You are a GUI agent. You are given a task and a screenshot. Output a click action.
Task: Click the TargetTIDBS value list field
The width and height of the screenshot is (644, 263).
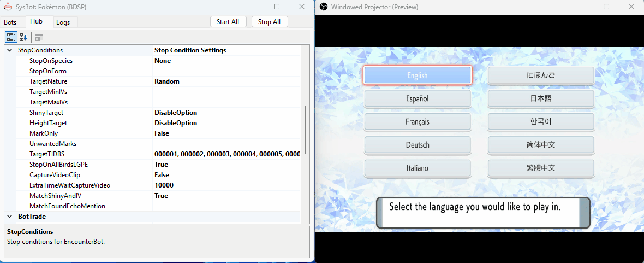point(226,154)
